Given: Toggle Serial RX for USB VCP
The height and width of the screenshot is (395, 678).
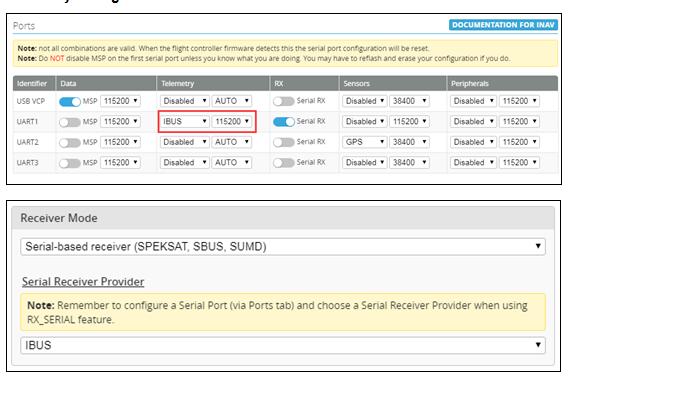Looking at the screenshot, I should pos(284,101).
